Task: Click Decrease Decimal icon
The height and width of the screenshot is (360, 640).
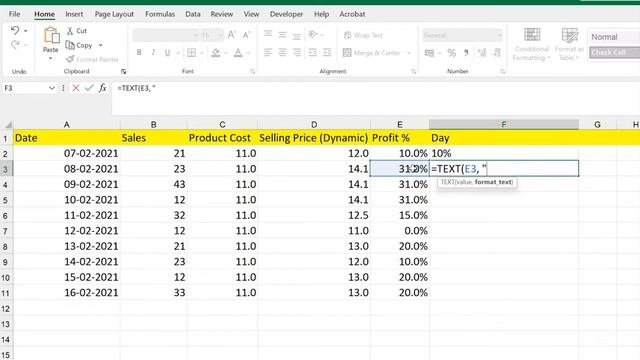Action: pos(497,53)
